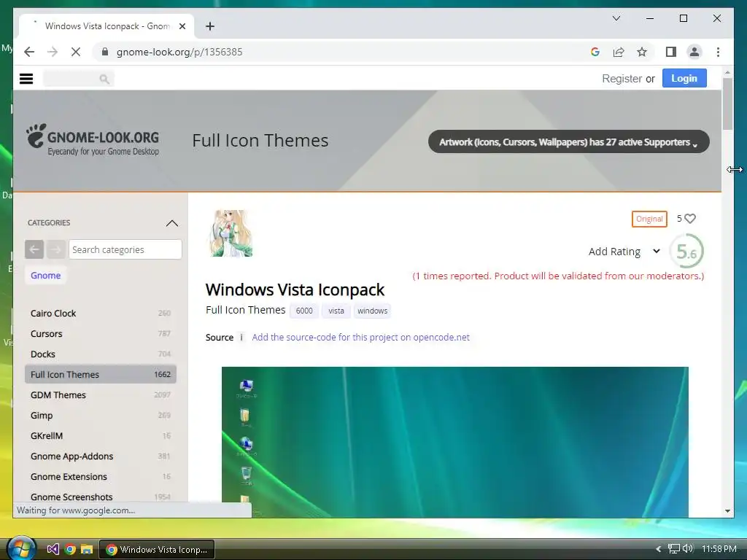Open the Add Rating dropdown
This screenshot has width=747, height=560.
624,252
